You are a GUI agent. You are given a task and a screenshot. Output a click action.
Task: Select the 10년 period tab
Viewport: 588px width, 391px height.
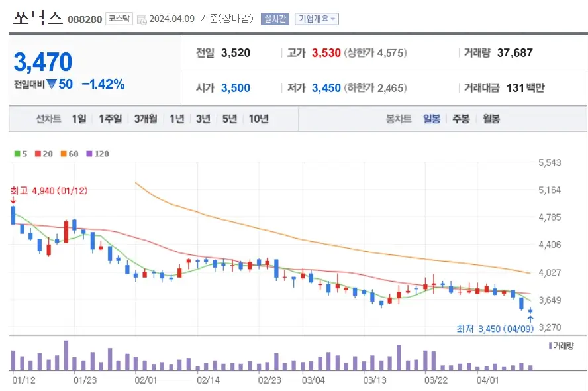(x=258, y=120)
